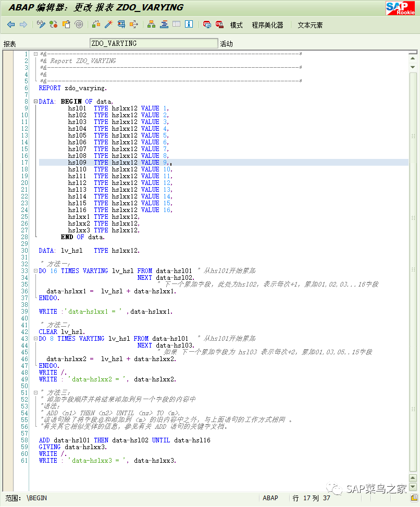Click the ENDDO at line 37

tap(49, 298)
